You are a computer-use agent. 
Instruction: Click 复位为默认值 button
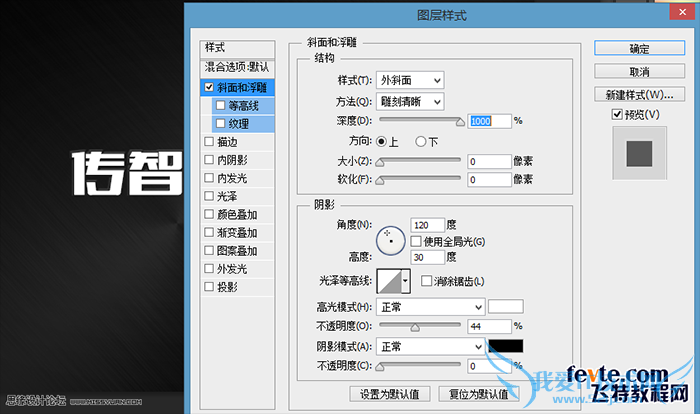[x=479, y=394]
